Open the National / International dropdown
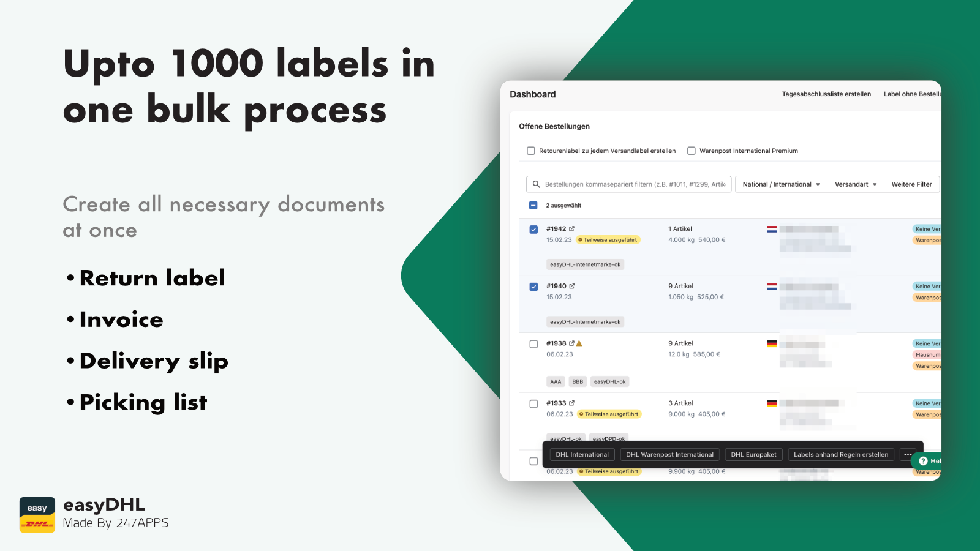 pos(780,184)
